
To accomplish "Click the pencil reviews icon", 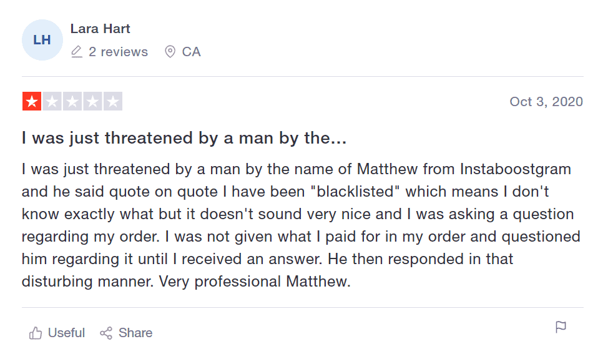I will pos(77,52).
